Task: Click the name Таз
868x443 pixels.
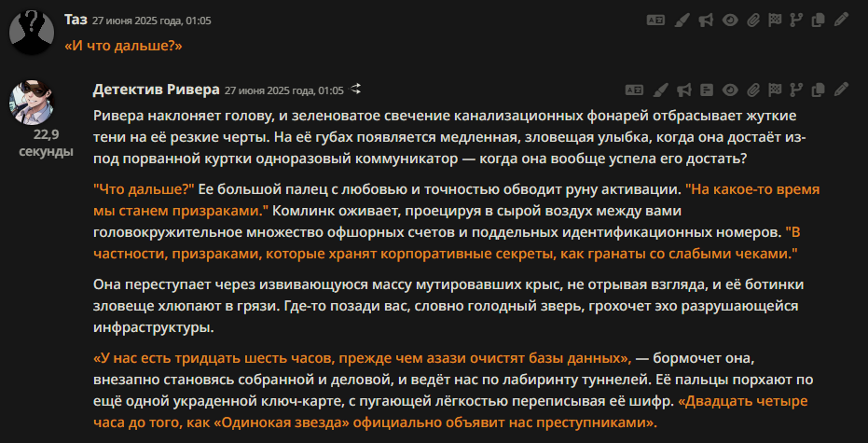Action: click(x=76, y=20)
